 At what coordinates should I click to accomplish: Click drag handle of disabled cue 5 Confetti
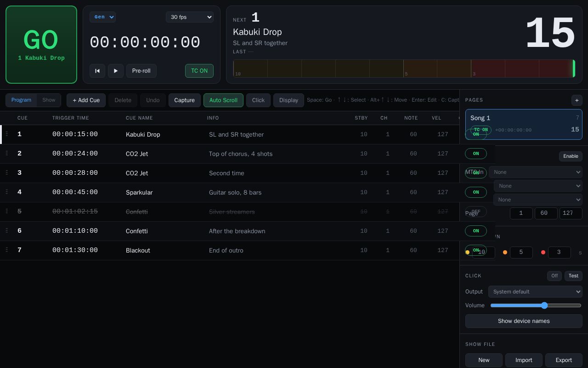click(x=6, y=211)
